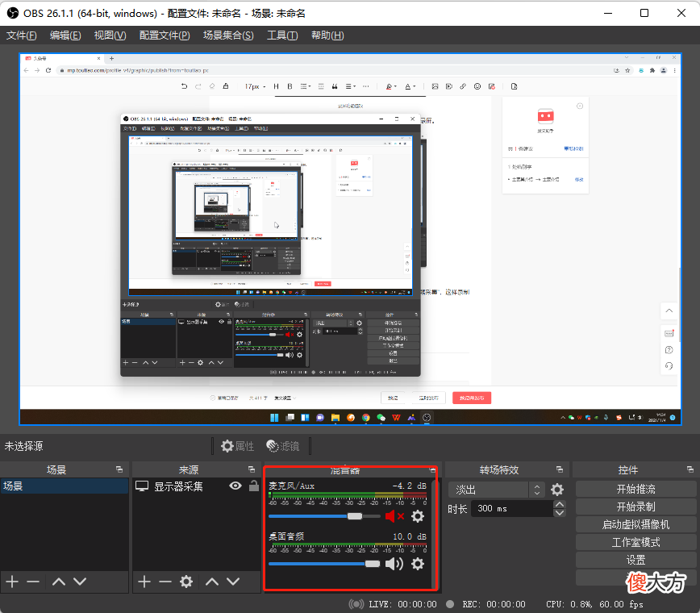
Task: Click OBS icon on previewed taskbar
Action: point(427,418)
